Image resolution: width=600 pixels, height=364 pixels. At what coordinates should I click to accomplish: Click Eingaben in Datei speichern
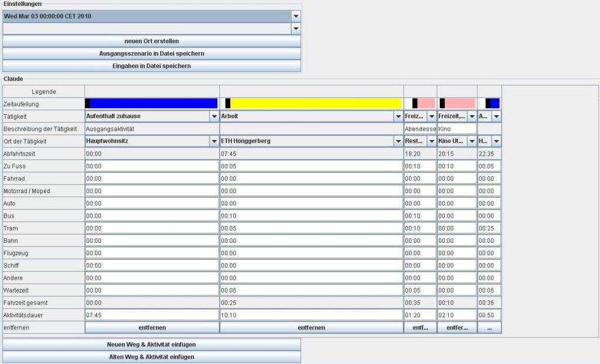[x=151, y=66]
